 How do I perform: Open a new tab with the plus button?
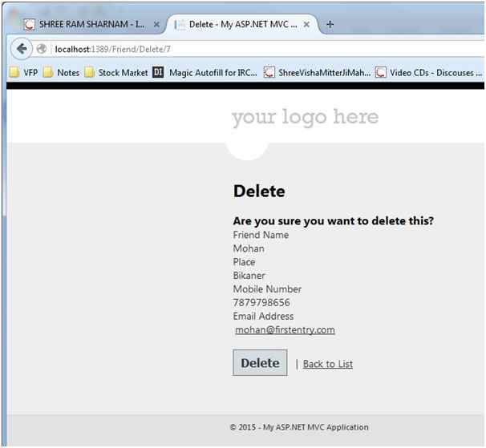(x=330, y=24)
